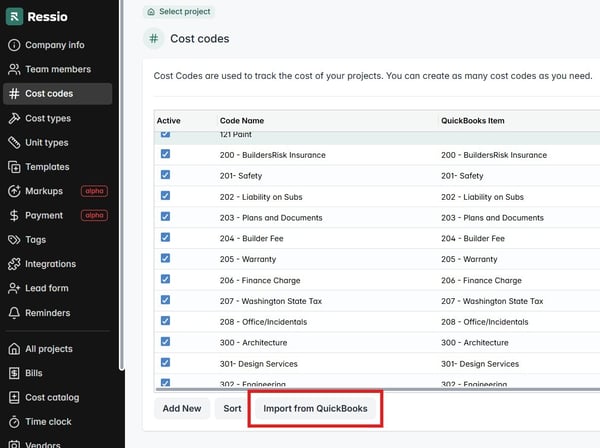Click QuickBooks item 204 - Builder Fee
Image resolution: width=600 pixels, height=448 pixels.
click(473, 239)
